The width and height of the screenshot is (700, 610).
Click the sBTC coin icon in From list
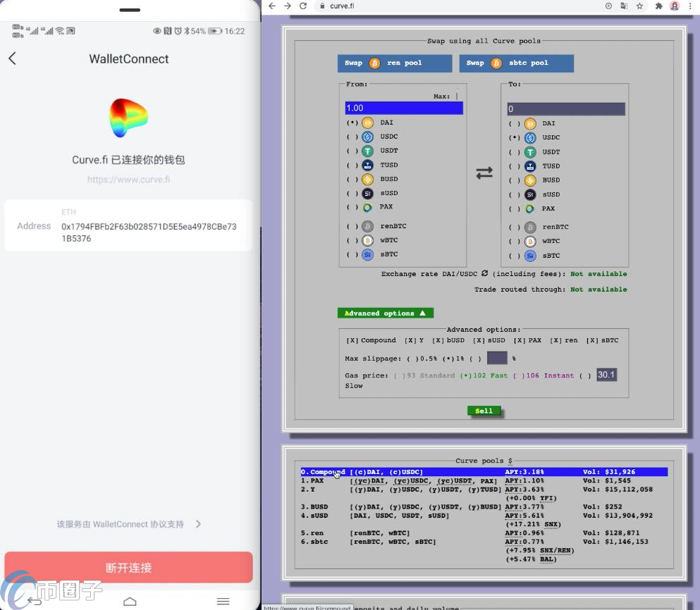[x=367, y=255]
